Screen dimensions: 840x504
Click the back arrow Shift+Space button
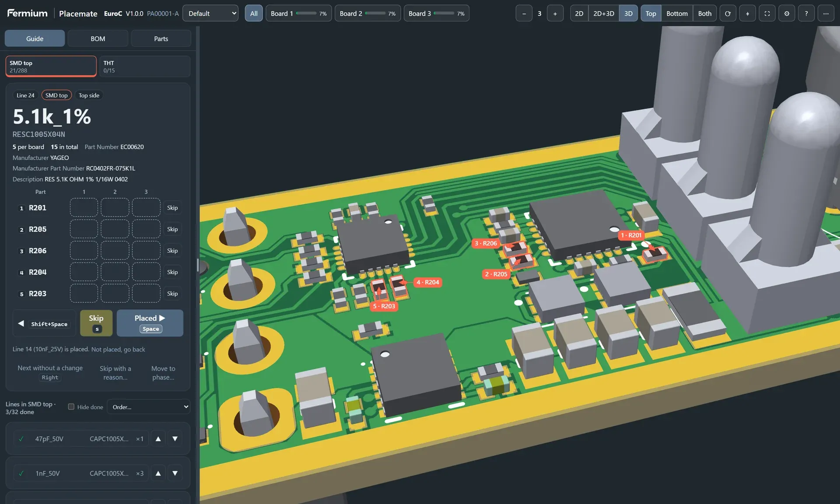(44, 323)
